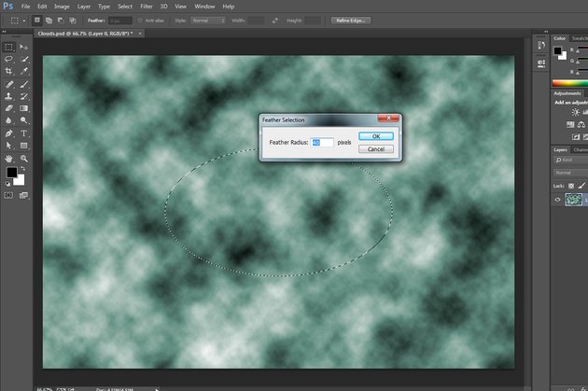Open the layer blend mode Normal dropdown
Viewport: 588px width, 391px height.
pos(571,173)
